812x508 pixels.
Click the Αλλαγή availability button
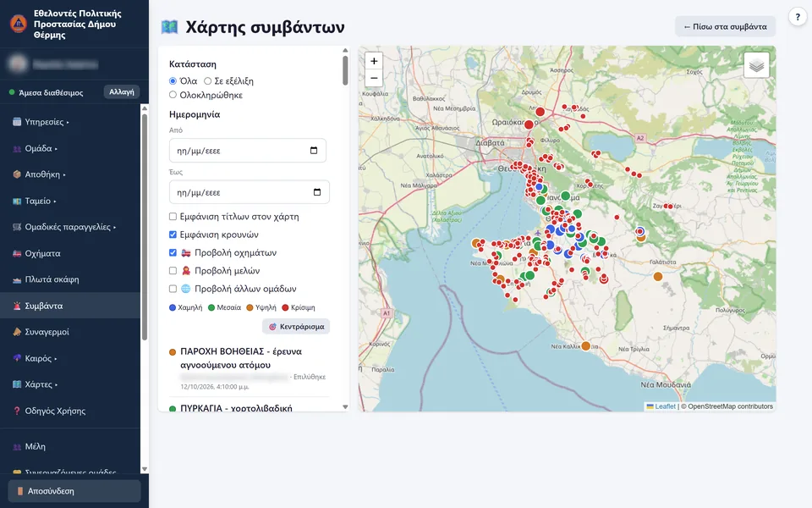[x=122, y=91]
